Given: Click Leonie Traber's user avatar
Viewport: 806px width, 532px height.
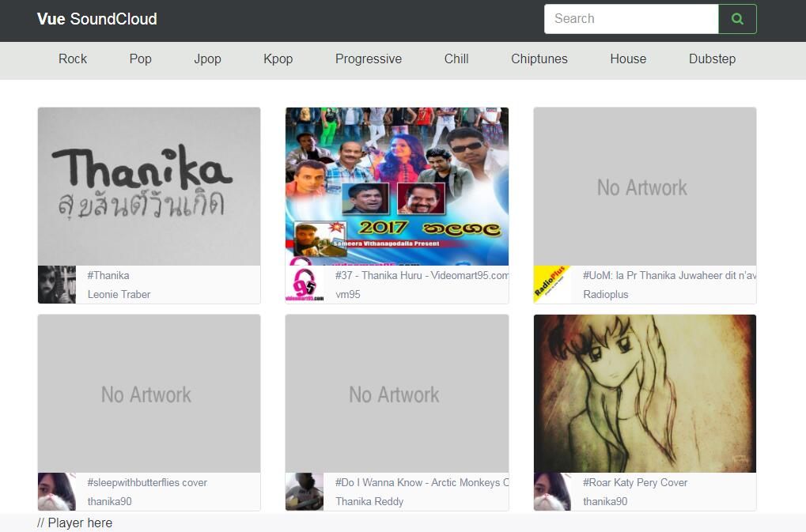Looking at the screenshot, I should 57,285.
